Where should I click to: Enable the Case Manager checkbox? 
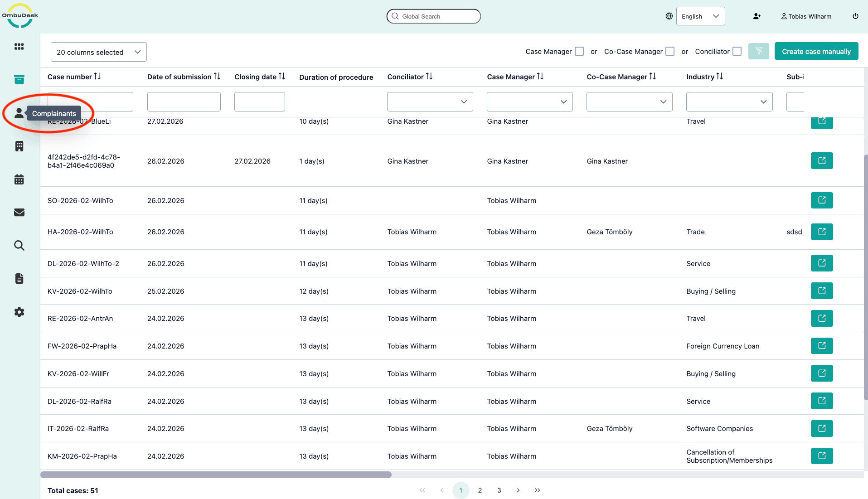click(579, 52)
